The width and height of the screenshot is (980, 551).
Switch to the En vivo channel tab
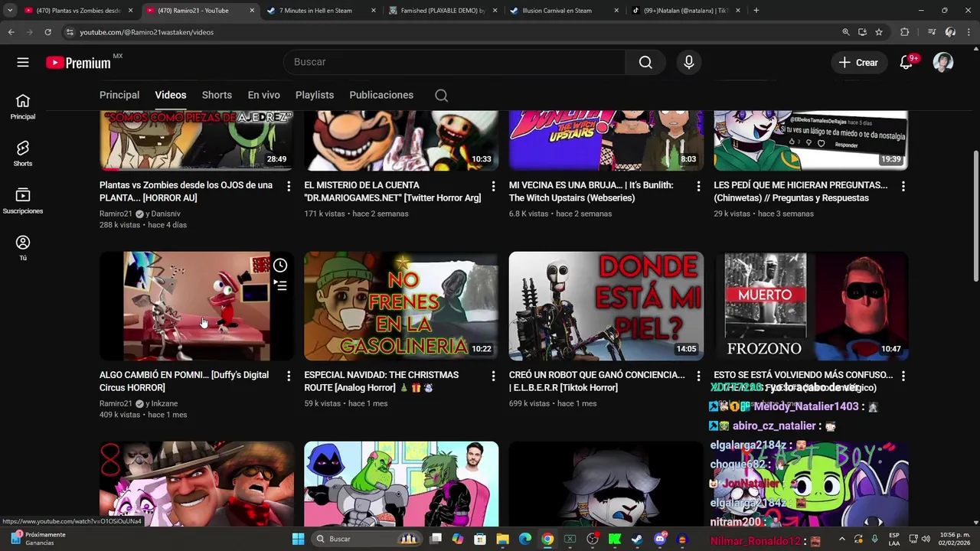(263, 95)
